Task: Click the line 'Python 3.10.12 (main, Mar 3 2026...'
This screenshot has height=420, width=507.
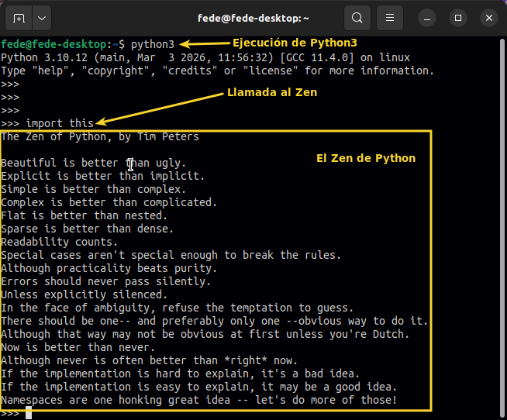Action: pyautogui.click(x=205, y=57)
